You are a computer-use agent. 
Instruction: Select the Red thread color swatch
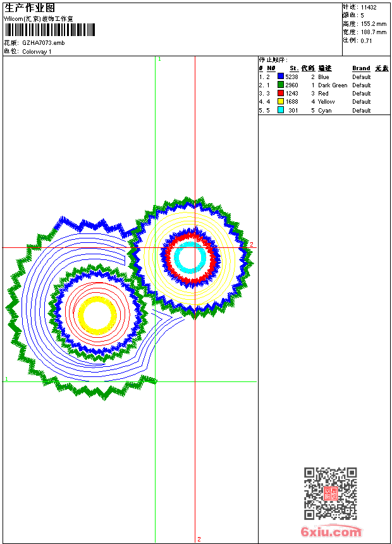click(x=281, y=93)
